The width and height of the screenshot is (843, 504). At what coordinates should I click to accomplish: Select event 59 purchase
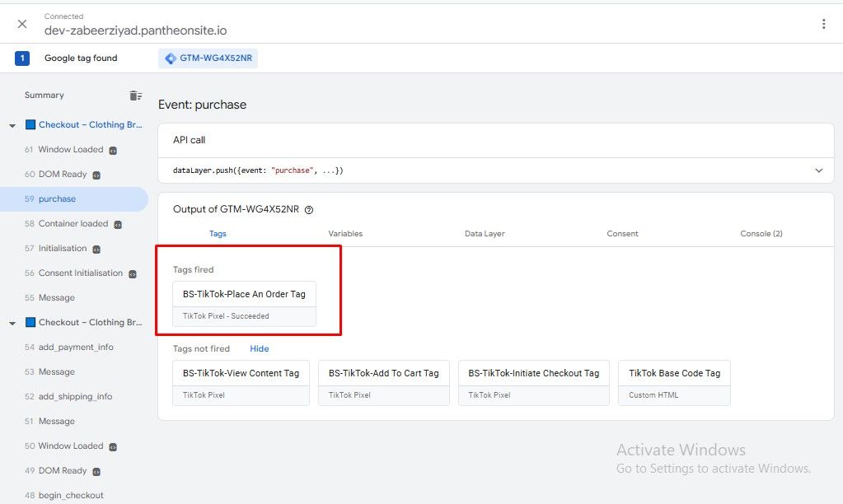tap(73, 198)
